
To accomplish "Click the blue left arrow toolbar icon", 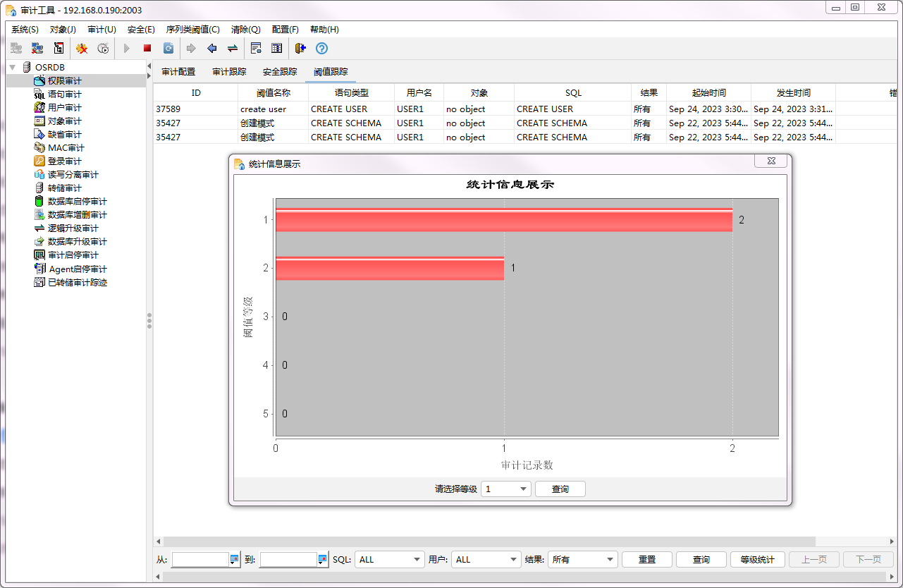I will click(211, 49).
